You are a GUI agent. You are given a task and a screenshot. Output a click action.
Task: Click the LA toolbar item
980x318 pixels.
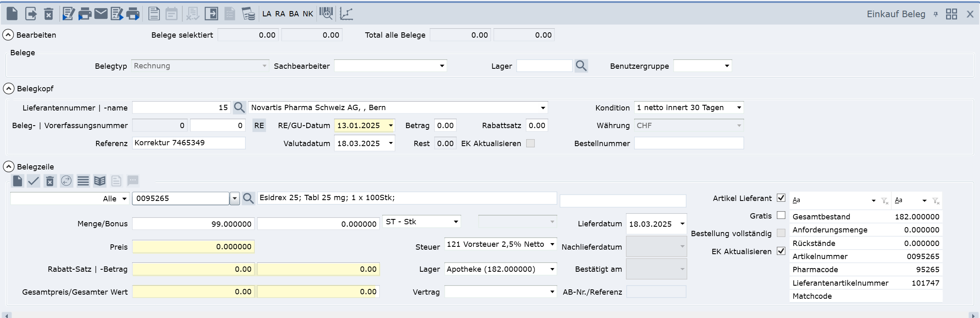[x=267, y=14]
